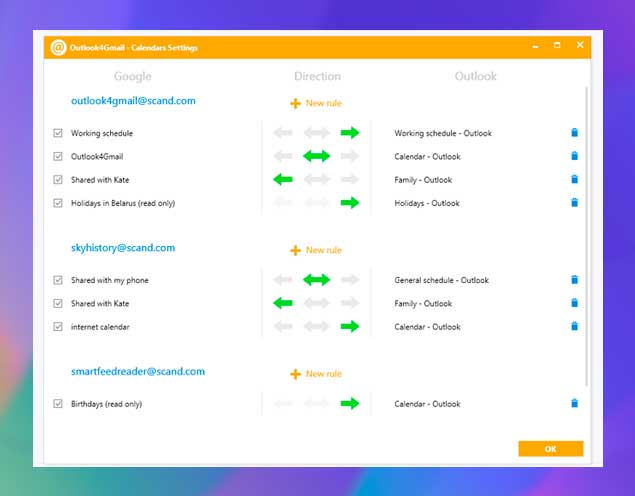Image resolution: width=635 pixels, height=496 pixels.
Task: Toggle the Shared with my phone checkbox
Action: (x=58, y=280)
